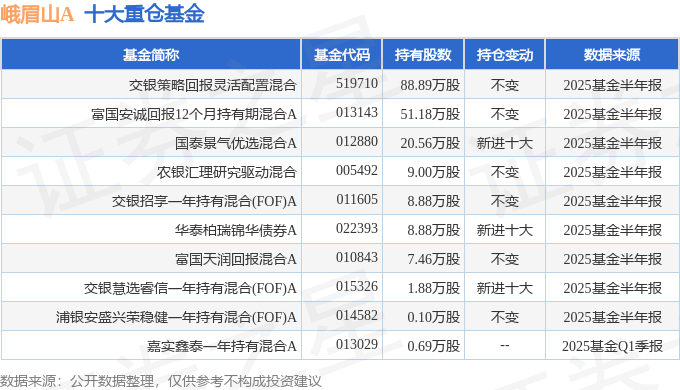Select the 国泰景气优选混合A row name

236,143
